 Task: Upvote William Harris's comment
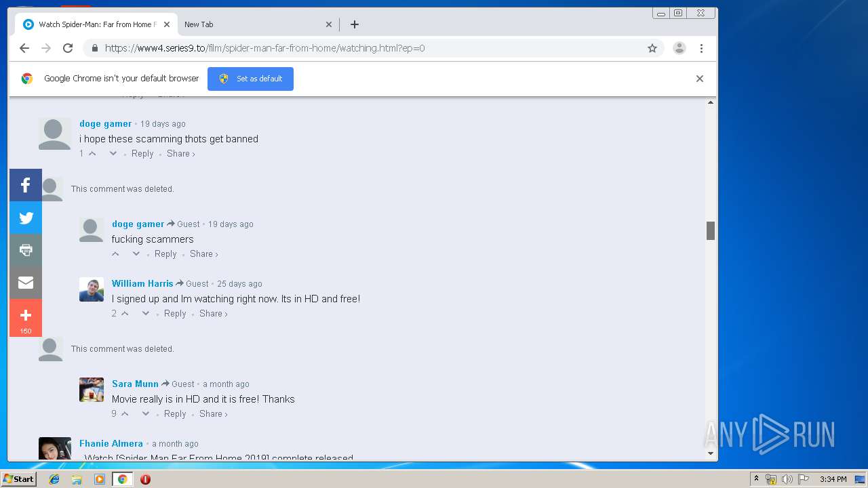click(x=125, y=314)
